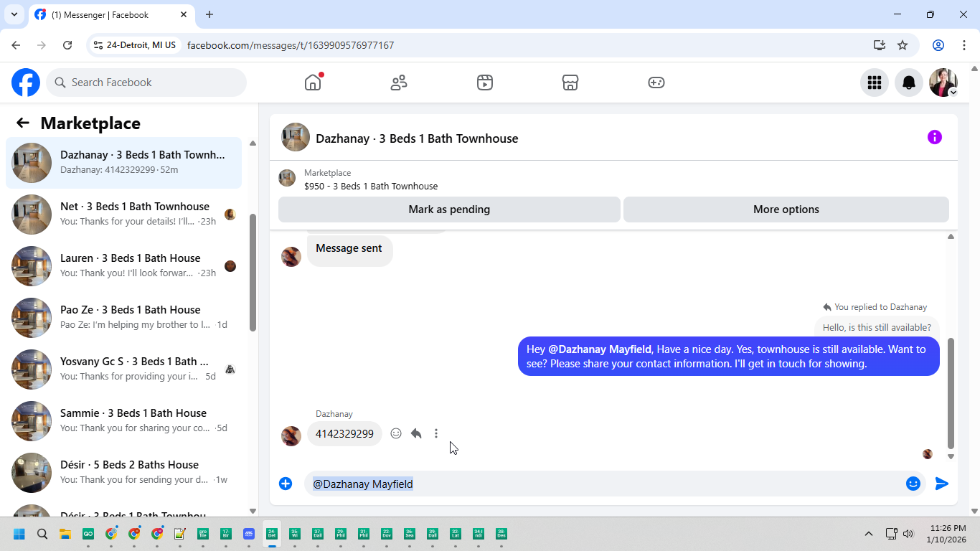Screen dimensions: 980x551
Task: Click the network icon in system tray
Action: coord(891,534)
